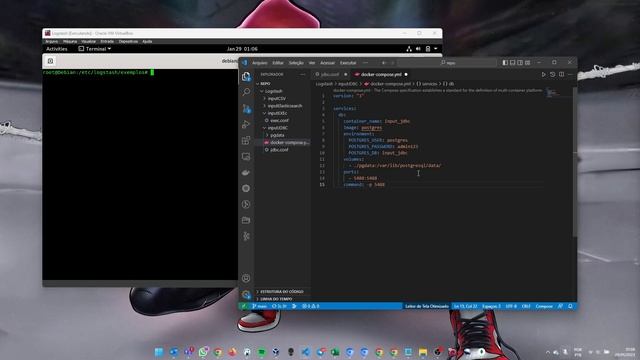
Task: Split the editor to the right
Action: coord(562,74)
